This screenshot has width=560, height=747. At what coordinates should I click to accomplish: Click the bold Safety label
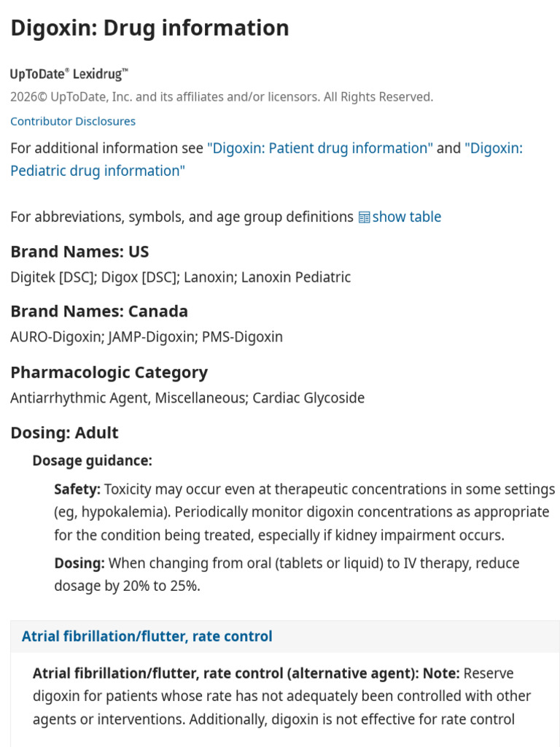pos(77,489)
